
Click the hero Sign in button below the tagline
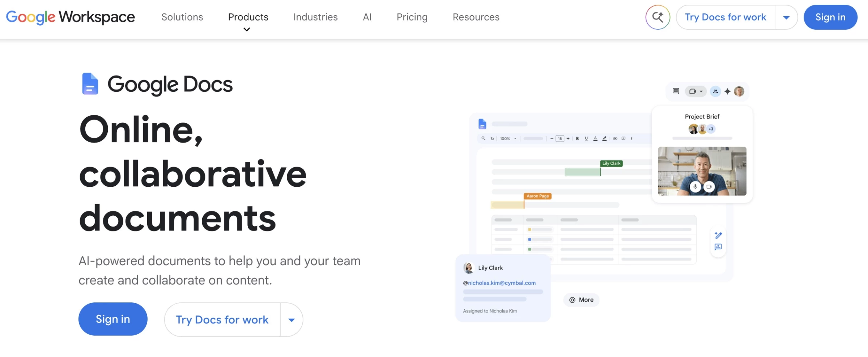point(113,319)
